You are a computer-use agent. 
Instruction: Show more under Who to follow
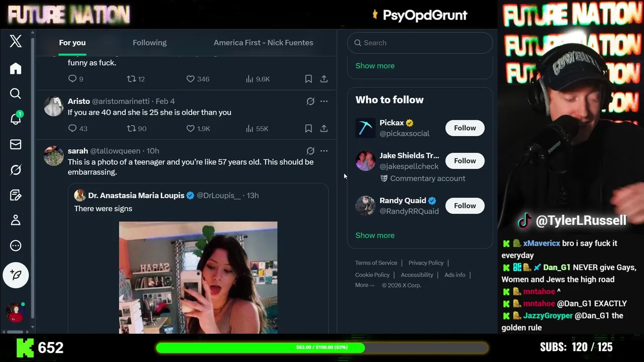point(375,235)
